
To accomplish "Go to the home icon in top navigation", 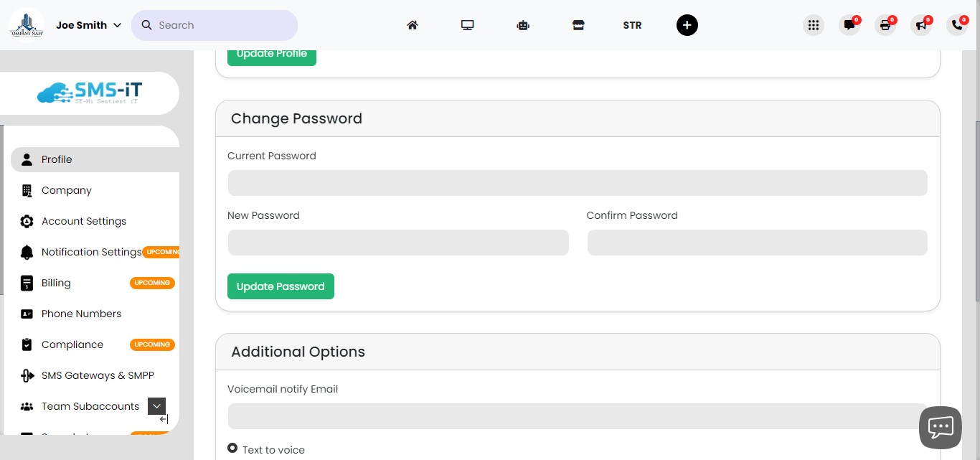I will (413, 25).
